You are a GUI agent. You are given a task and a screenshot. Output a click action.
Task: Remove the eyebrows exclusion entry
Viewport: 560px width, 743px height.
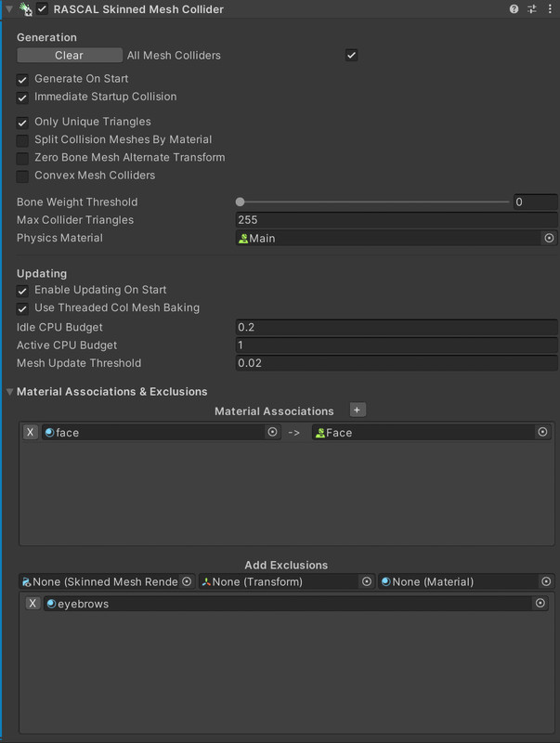pyautogui.click(x=33, y=604)
